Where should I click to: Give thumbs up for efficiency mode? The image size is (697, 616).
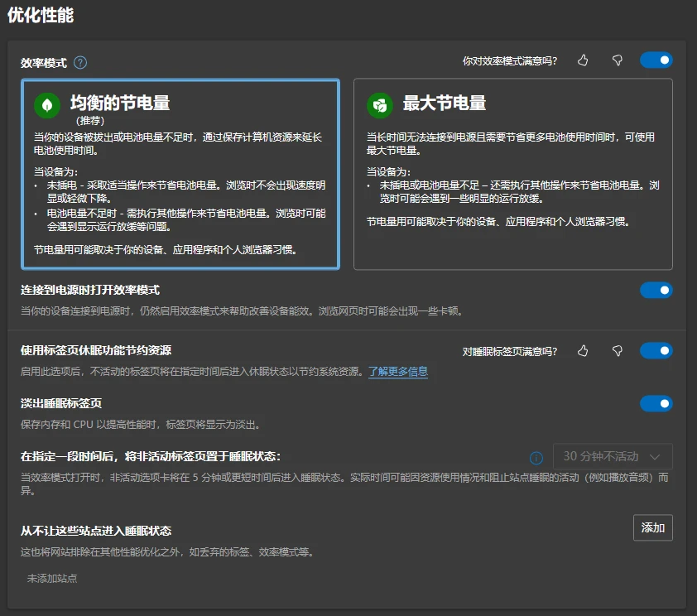pyautogui.click(x=583, y=60)
